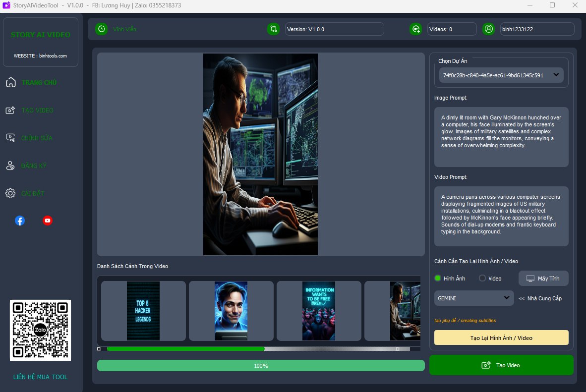
Task: Click the Videos: 0 field
Action: (x=452, y=29)
